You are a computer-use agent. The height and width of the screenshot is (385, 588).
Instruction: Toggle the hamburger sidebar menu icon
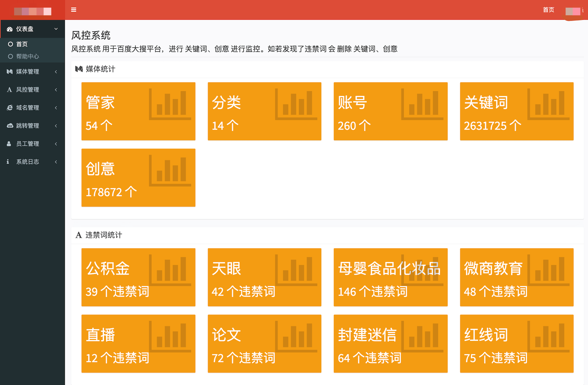pyautogui.click(x=74, y=10)
